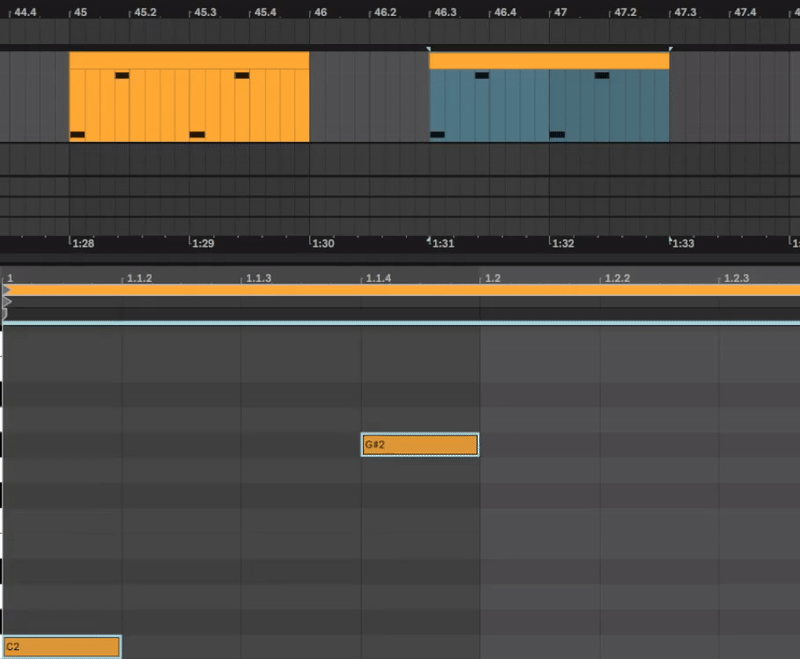
Task: Click 1.2.3 on the clip editor ruler
Action: 736,278
